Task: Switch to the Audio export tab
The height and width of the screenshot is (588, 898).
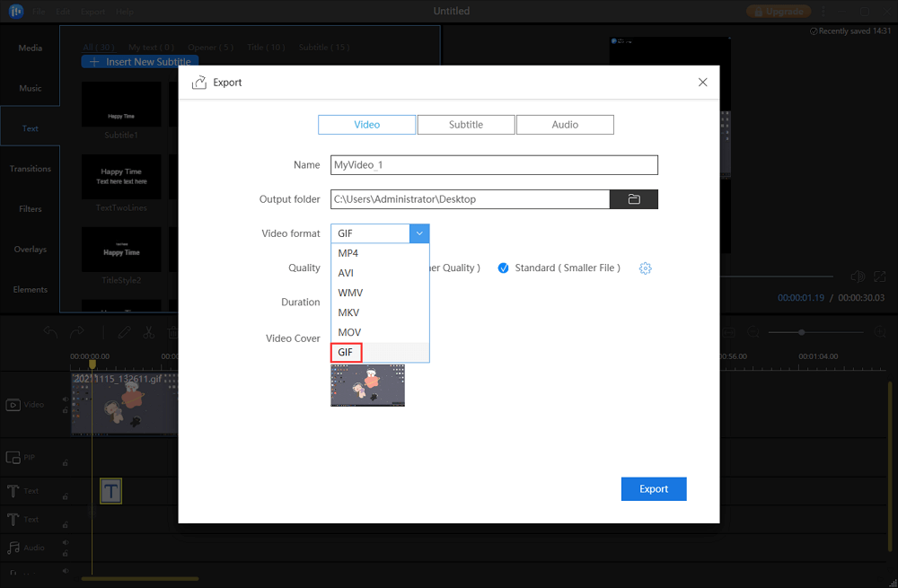Action: [565, 125]
